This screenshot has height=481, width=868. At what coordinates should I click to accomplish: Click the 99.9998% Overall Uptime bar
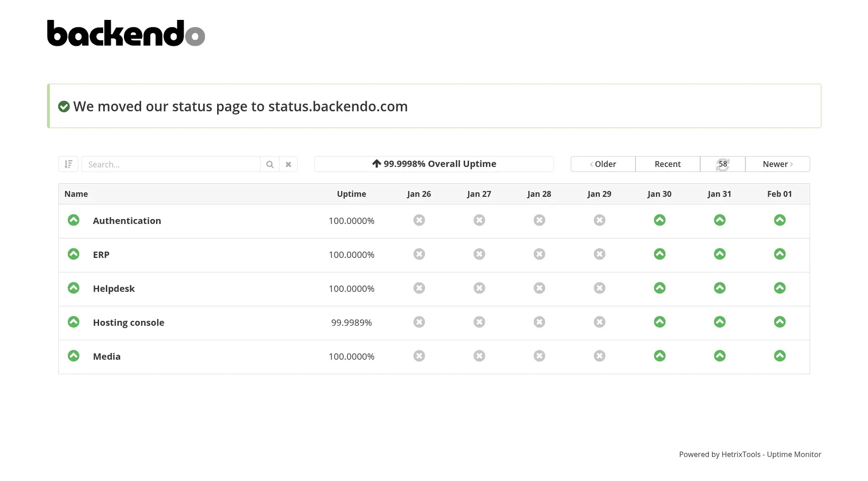click(x=434, y=164)
